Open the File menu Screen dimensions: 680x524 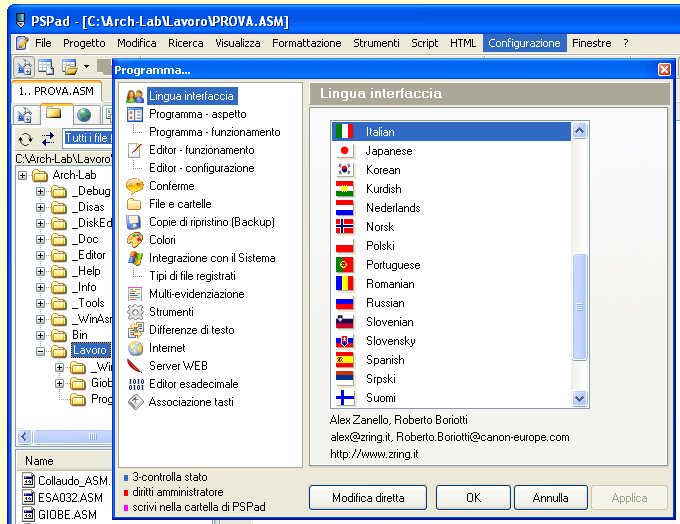[43, 43]
